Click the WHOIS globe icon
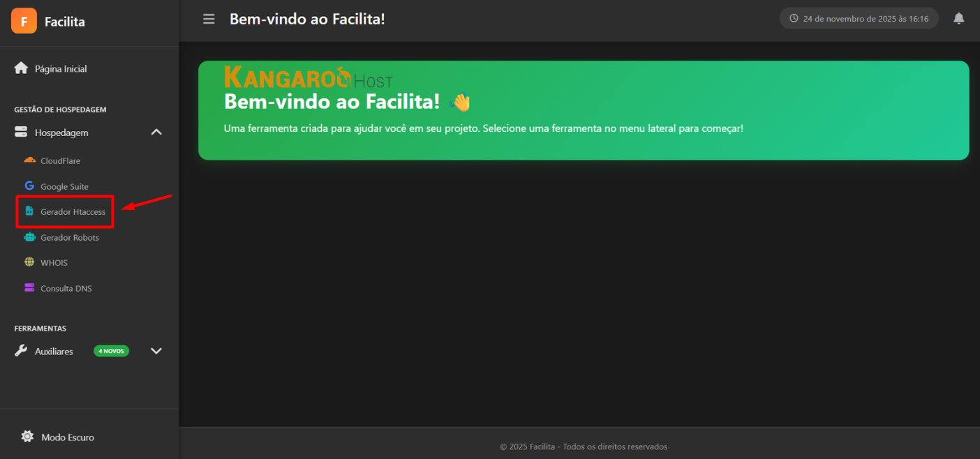The height and width of the screenshot is (459, 980). pyautogui.click(x=29, y=262)
